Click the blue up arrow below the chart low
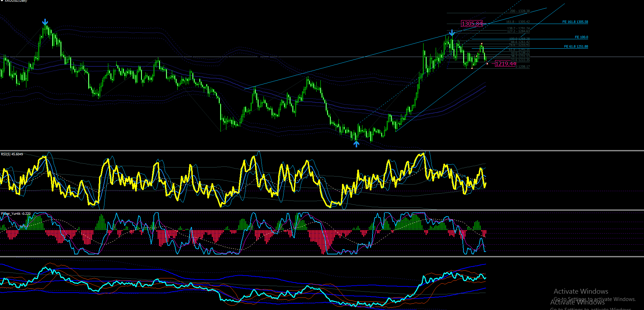644x310 pixels. coord(356,144)
